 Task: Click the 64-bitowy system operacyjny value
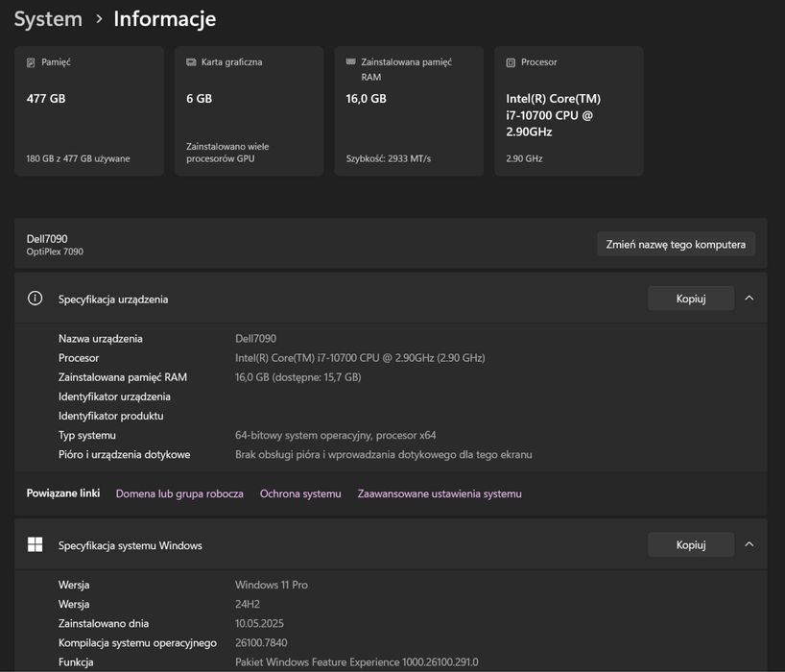(x=336, y=435)
